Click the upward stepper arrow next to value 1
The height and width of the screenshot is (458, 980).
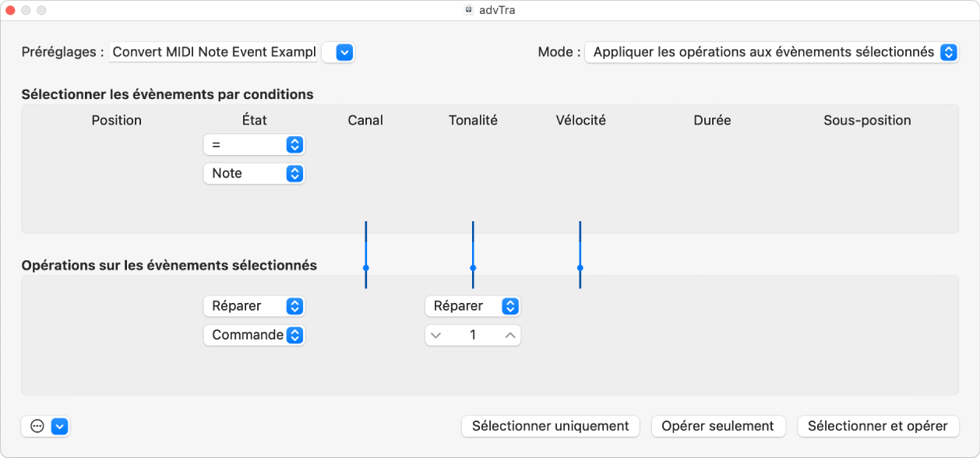point(510,335)
